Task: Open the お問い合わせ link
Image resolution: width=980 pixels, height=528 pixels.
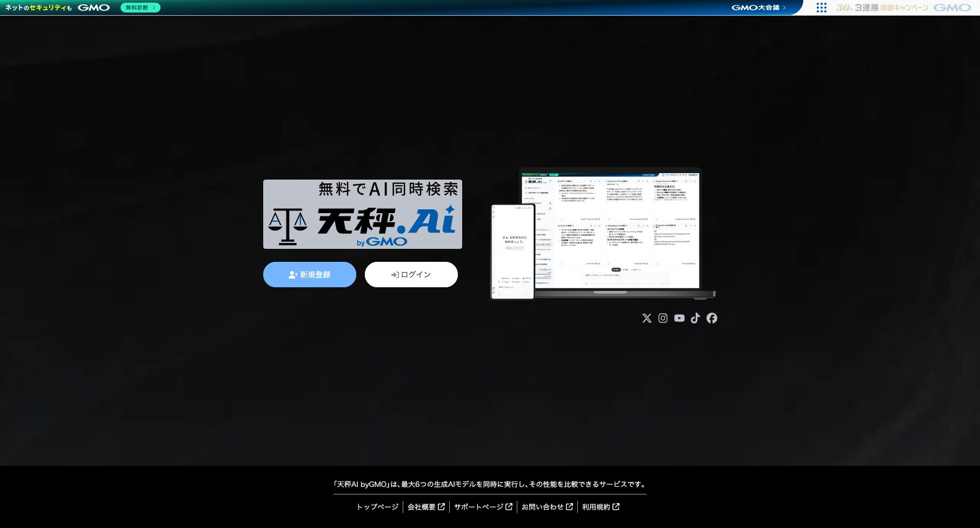Action: 547,507
